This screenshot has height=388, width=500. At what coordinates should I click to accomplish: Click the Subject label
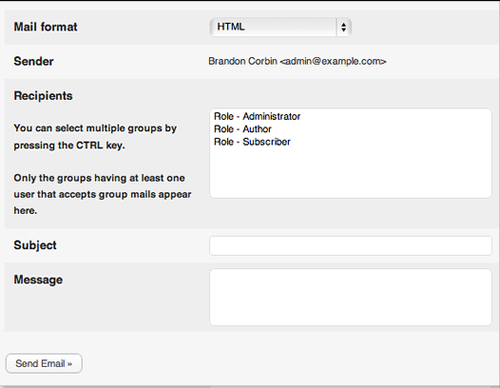35,245
